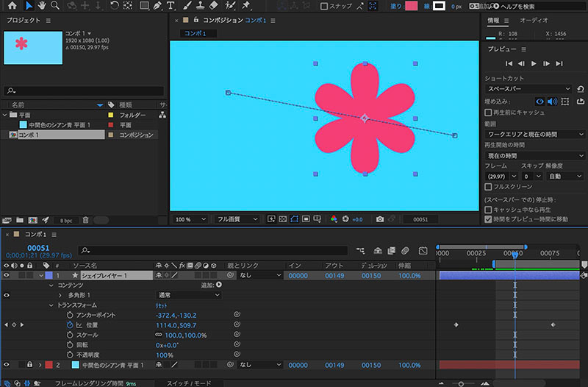Click the コンポ 1 timeline tab

tap(35, 234)
